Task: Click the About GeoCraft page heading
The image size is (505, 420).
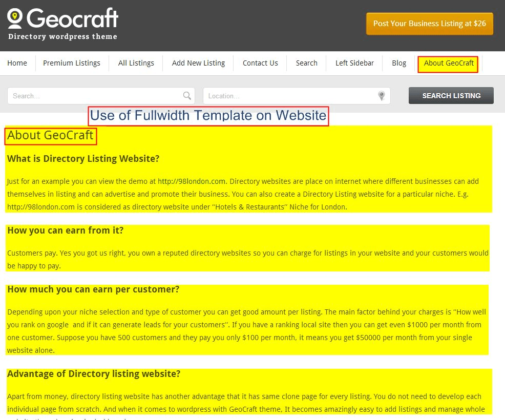Action: [50, 135]
